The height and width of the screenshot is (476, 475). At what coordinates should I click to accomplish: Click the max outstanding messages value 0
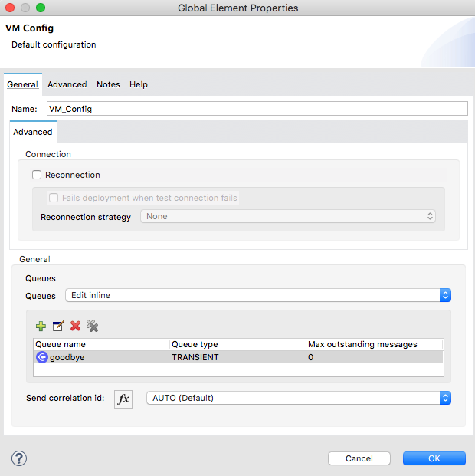(310, 357)
